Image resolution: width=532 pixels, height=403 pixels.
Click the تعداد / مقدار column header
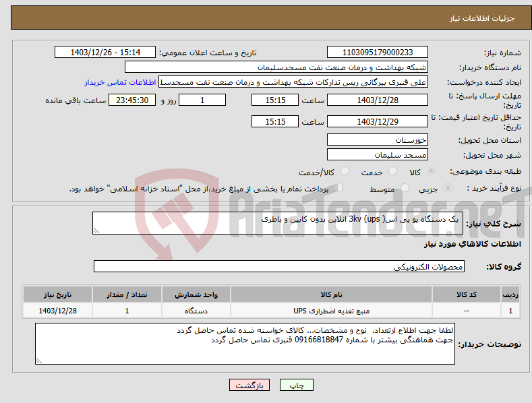point(127,294)
